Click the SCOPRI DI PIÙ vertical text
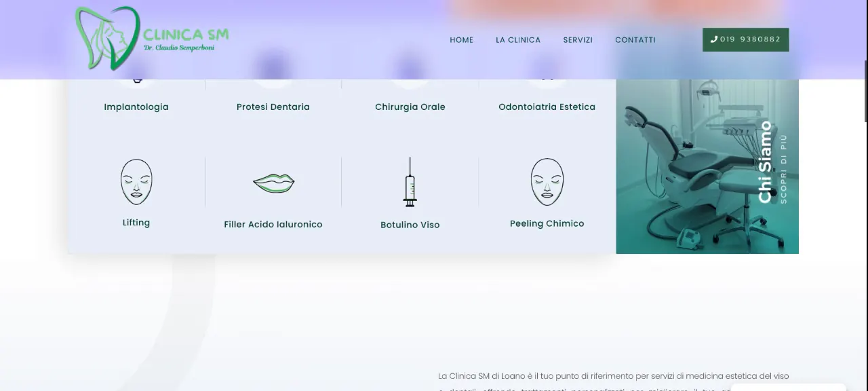The image size is (868, 391). point(784,169)
